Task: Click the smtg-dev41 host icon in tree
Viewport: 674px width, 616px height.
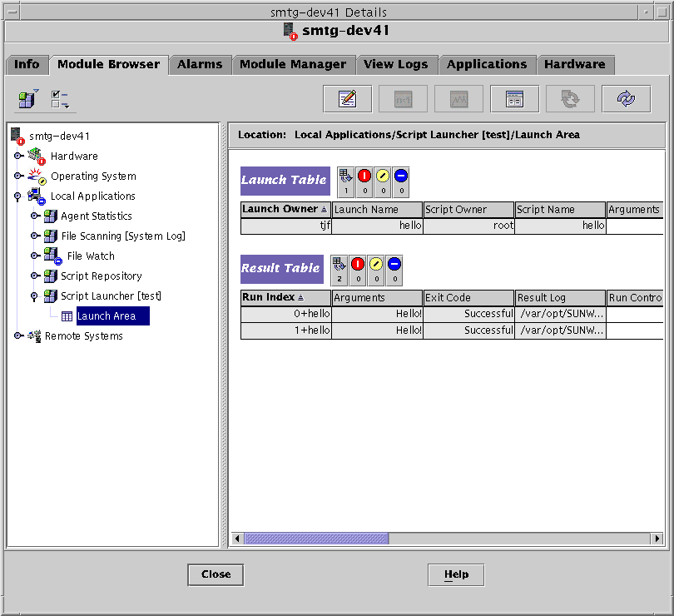Action: pos(17,136)
